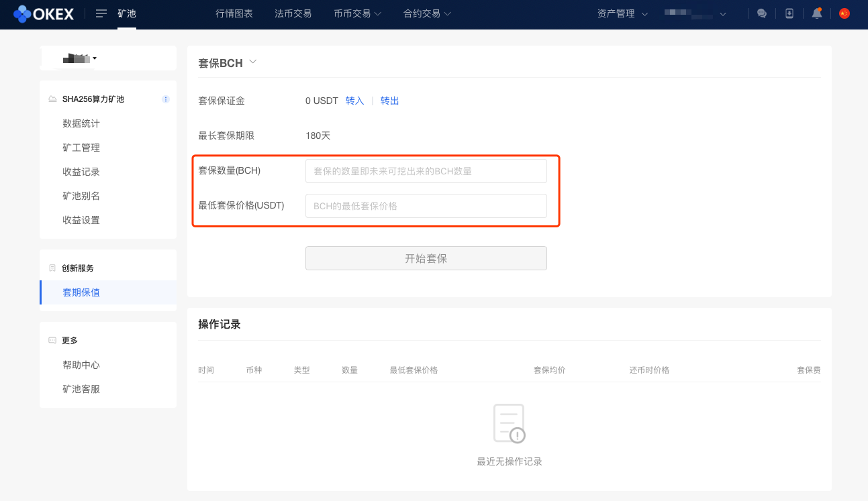Click the empty records document icon

510,423
